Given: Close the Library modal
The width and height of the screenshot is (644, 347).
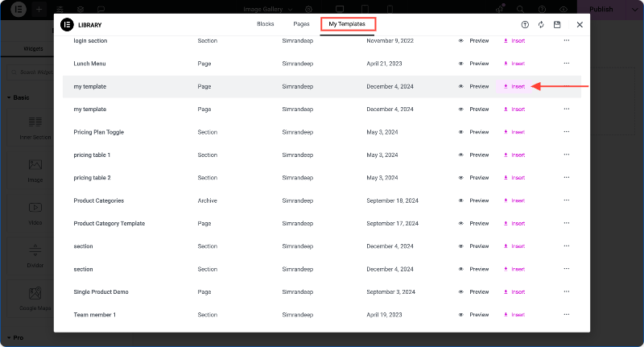Looking at the screenshot, I should click(x=580, y=25).
